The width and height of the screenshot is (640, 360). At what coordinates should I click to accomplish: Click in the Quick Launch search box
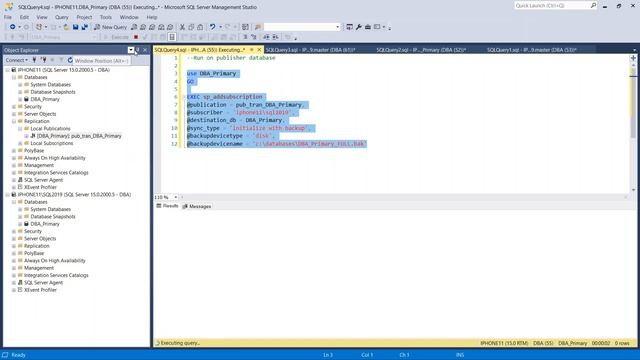pos(552,6)
